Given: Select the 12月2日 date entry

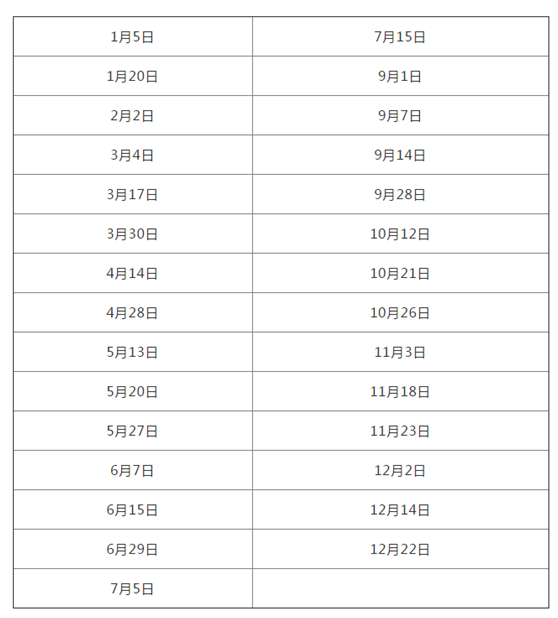Looking at the screenshot, I should (x=400, y=470).
